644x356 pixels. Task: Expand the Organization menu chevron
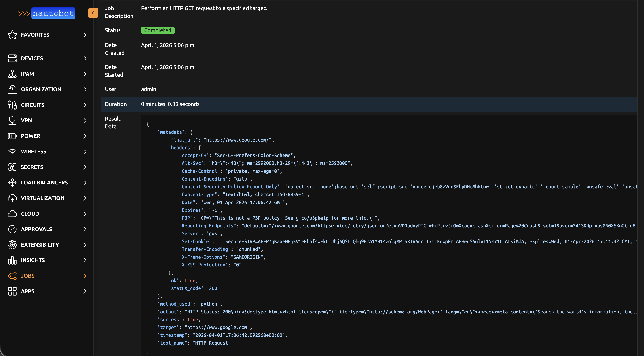[85, 89]
